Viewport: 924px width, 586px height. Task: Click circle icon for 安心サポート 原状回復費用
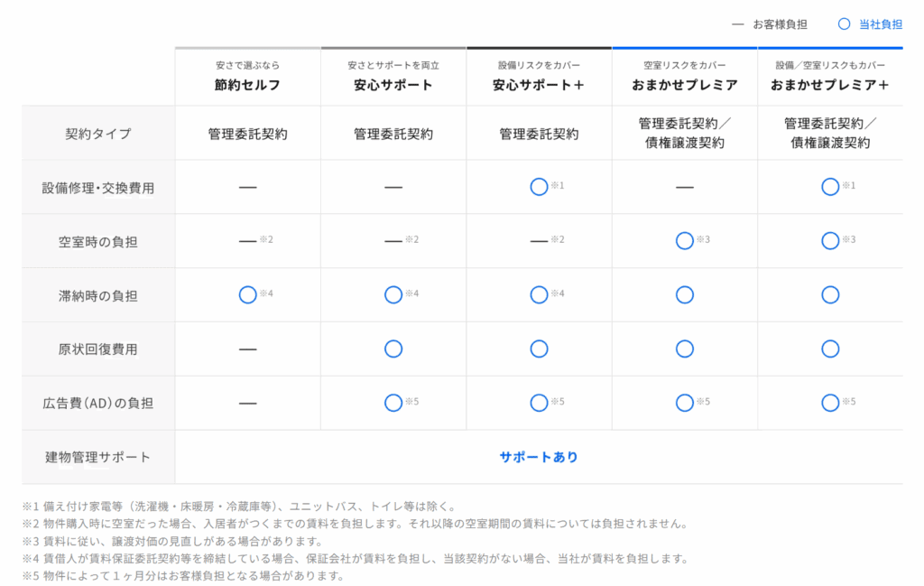(x=393, y=349)
